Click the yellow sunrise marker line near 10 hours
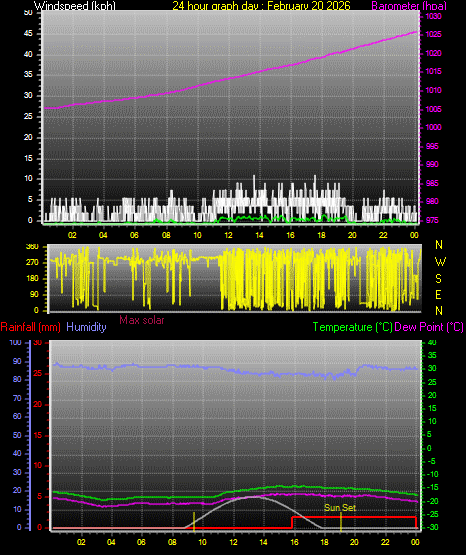 (194, 522)
